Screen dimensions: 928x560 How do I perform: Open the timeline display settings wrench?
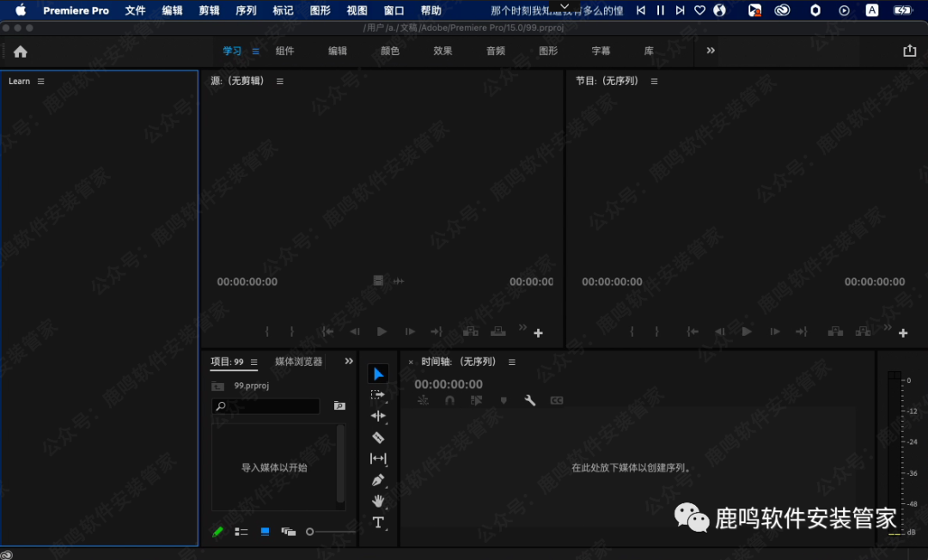pyautogui.click(x=530, y=400)
